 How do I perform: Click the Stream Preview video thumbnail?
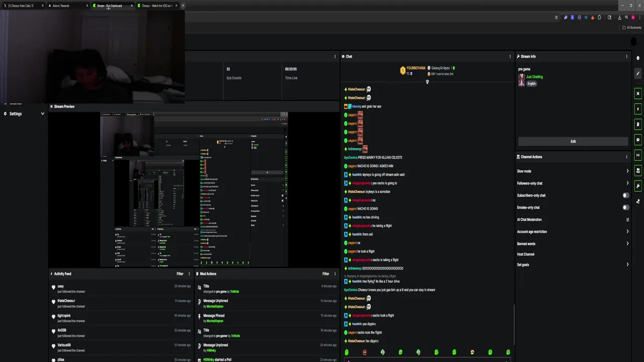coord(194,190)
